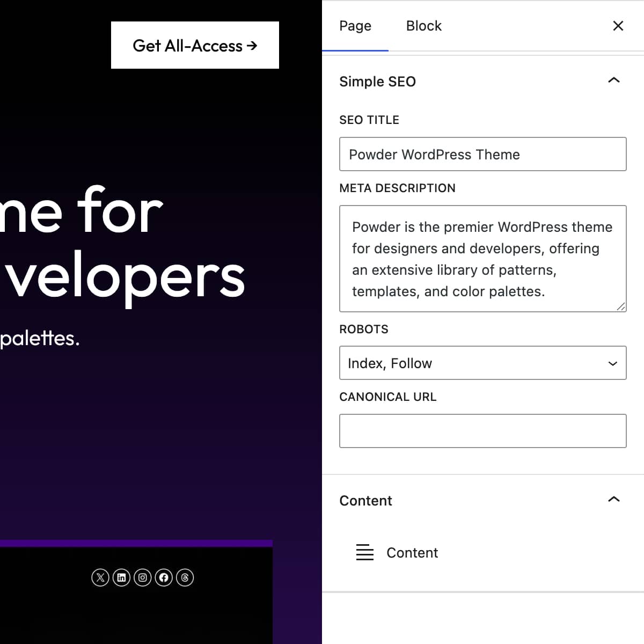Click the Threads social icon
Screen dimensions: 644x644
(x=185, y=577)
